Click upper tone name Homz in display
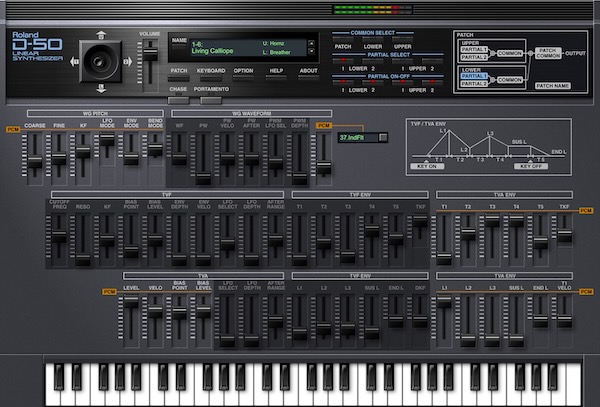This screenshot has height=407, width=600. tap(277, 43)
